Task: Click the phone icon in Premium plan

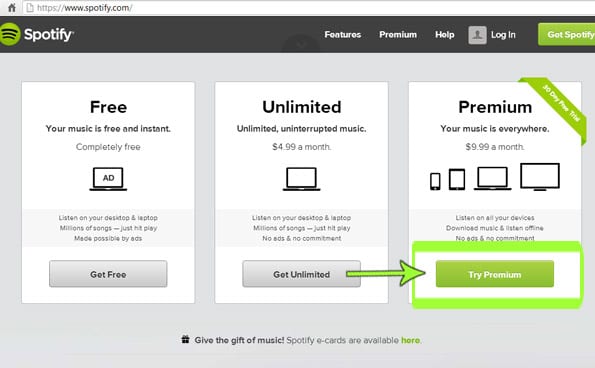Action: point(435,181)
